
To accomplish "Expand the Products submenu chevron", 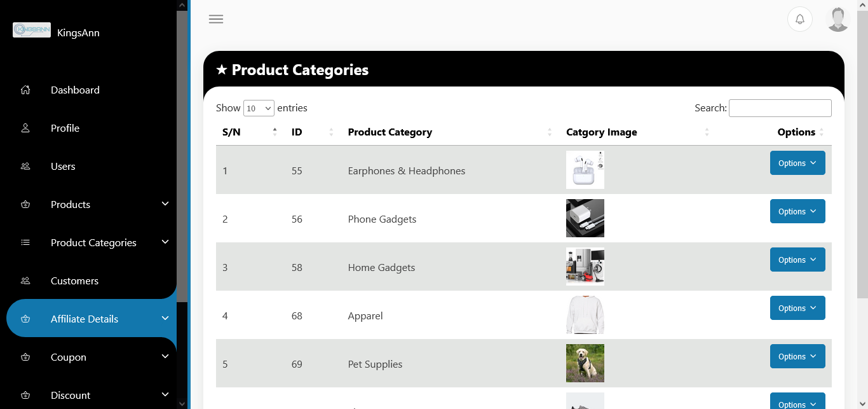I will tap(165, 204).
